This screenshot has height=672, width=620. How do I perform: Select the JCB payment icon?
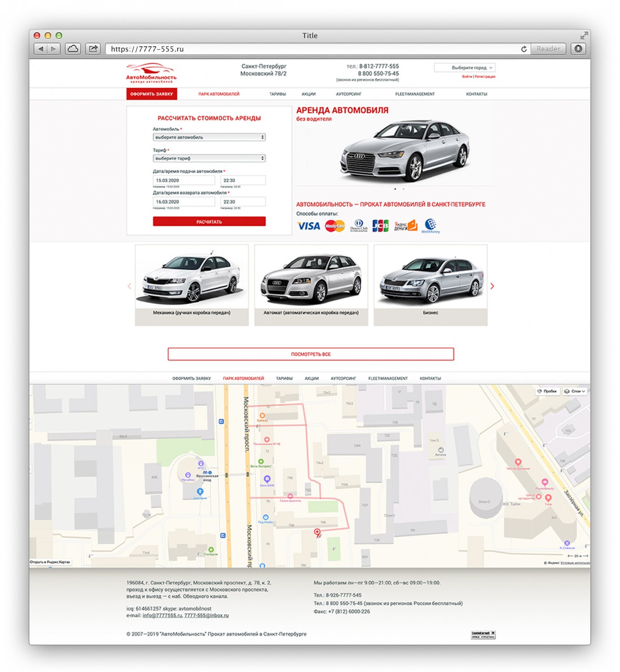coord(381,225)
